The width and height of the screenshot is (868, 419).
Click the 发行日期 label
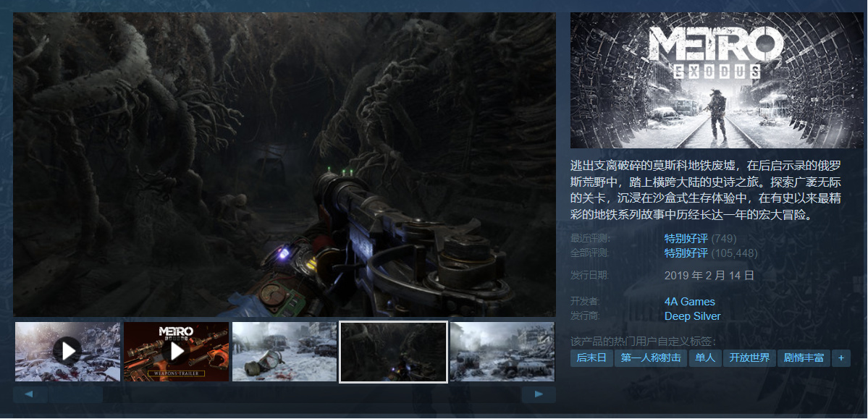590,275
